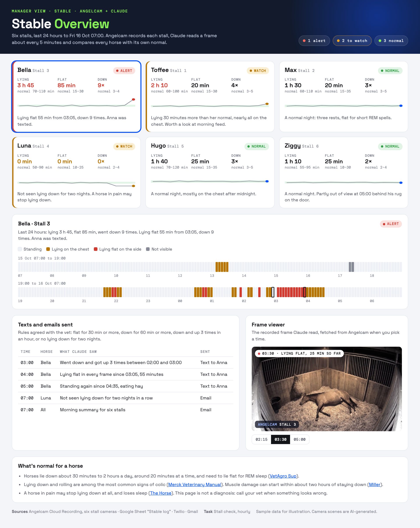
Task: Click chest-lying block near 13:00 on day timeline
Action: (x=222, y=267)
